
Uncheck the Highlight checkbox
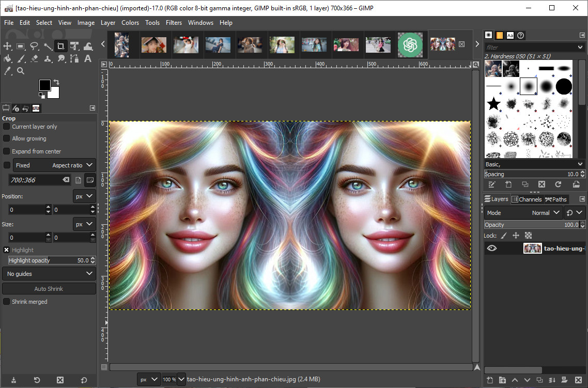click(7, 250)
